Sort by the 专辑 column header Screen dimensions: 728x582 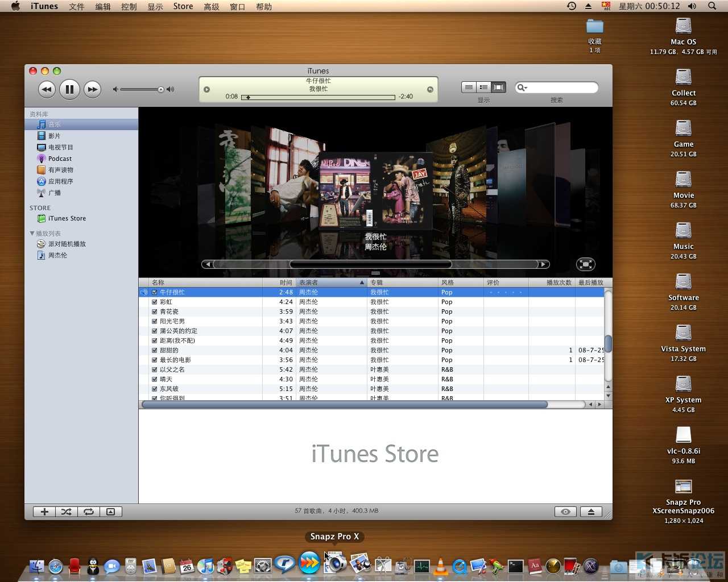tap(402, 282)
